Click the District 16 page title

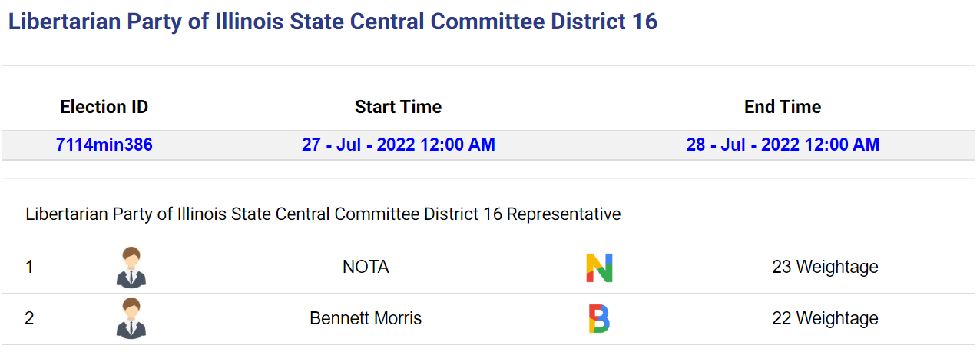tap(333, 22)
